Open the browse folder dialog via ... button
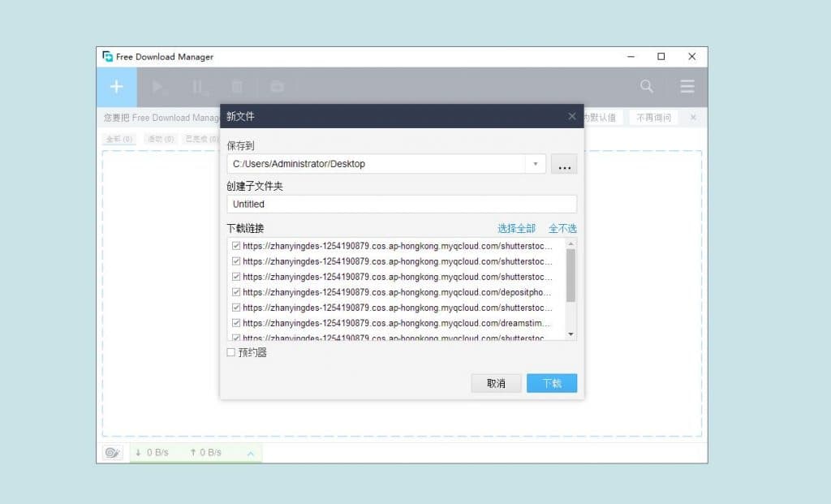The width and height of the screenshot is (831, 504). click(x=564, y=164)
